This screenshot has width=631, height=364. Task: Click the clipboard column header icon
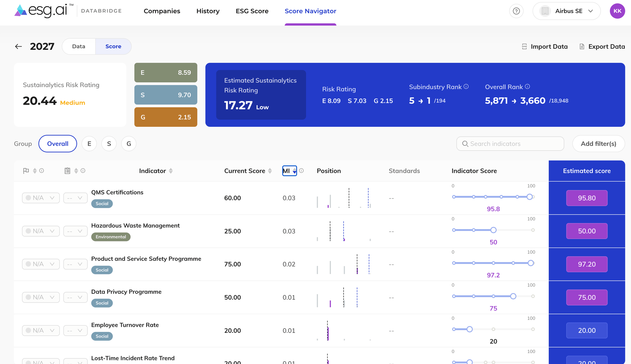coord(67,171)
